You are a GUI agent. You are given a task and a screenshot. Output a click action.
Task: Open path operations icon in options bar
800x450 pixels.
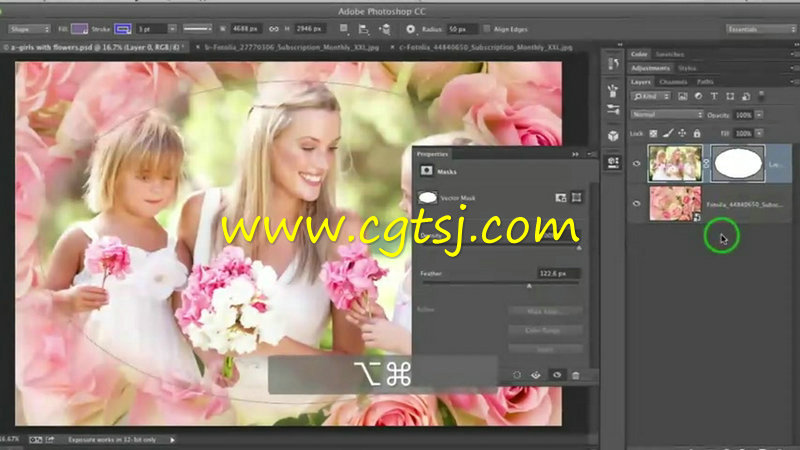344,29
